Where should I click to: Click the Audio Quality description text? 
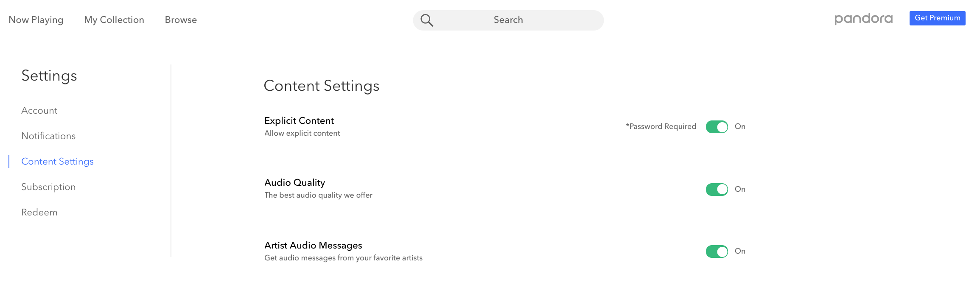pos(318,195)
